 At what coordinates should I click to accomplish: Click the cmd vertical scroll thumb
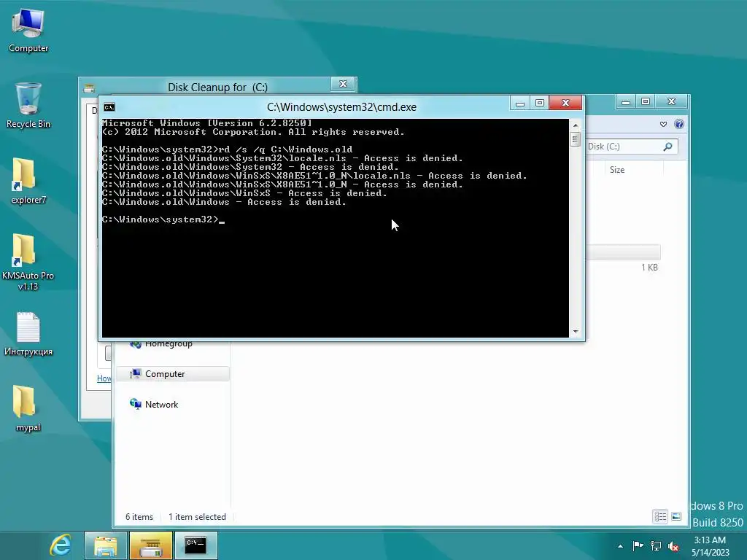576,139
